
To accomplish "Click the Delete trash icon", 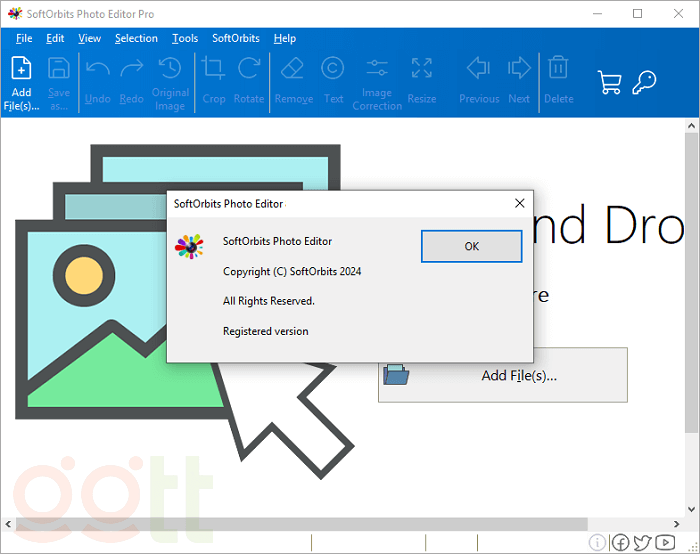I will (x=558, y=80).
